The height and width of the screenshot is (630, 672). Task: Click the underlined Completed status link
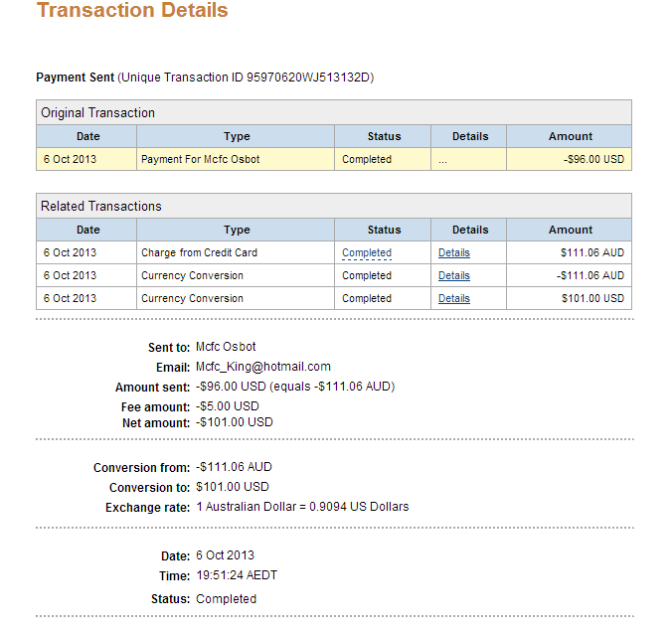pos(367,252)
